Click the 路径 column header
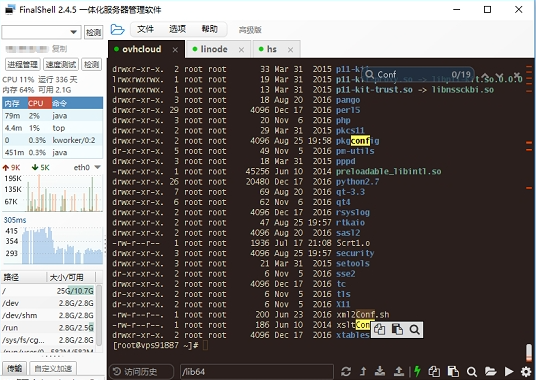This screenshot has height=380, width=536. tap(24, 277)
